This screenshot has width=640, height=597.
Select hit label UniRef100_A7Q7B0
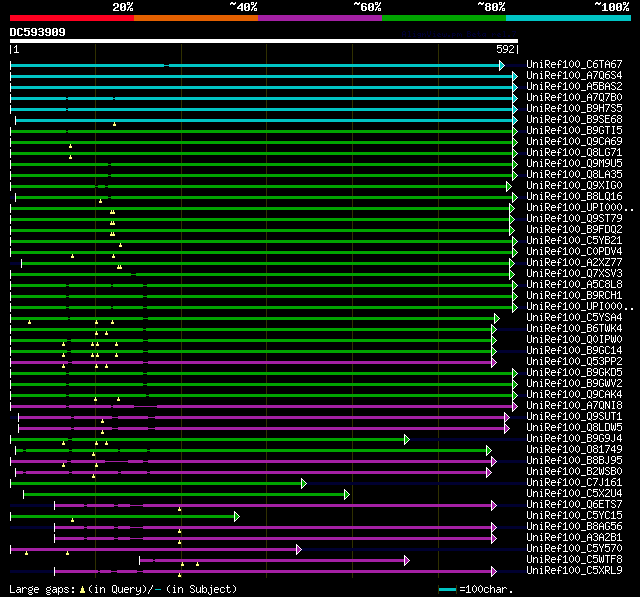coord(574,98)
